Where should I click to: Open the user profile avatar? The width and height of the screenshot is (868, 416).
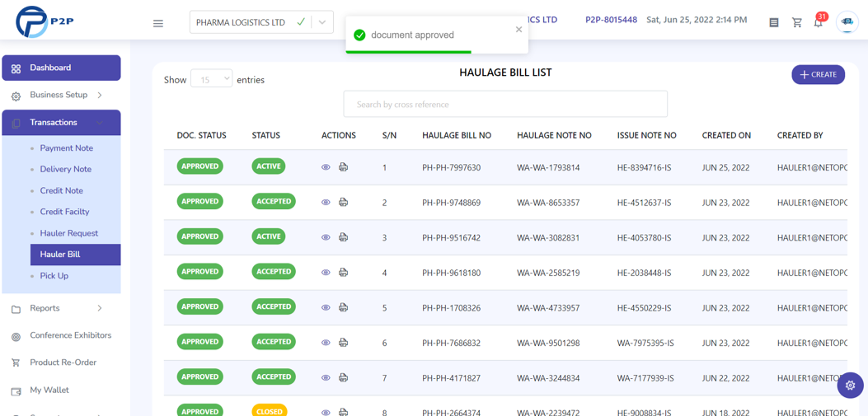click(x=847, y=22)
